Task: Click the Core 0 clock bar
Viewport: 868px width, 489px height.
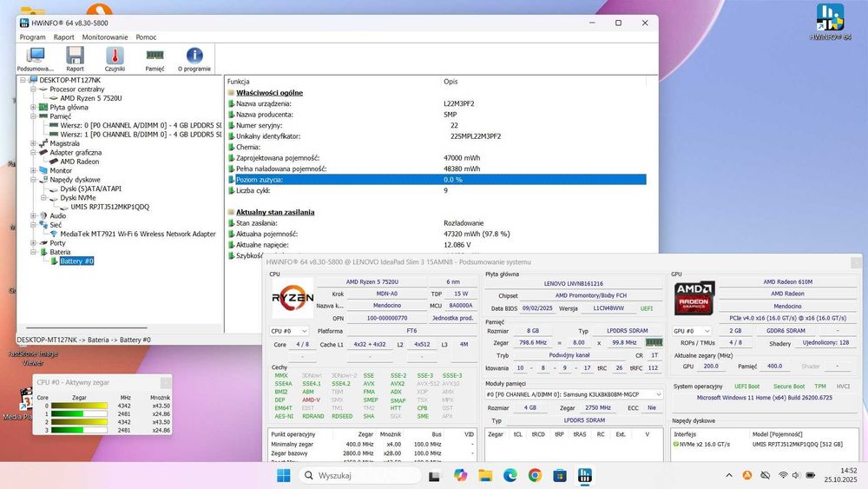Action: [79, 406]
